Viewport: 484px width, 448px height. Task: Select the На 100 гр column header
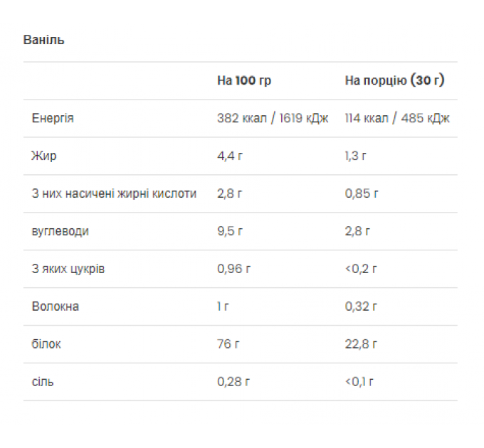click(x=244, y=80)
